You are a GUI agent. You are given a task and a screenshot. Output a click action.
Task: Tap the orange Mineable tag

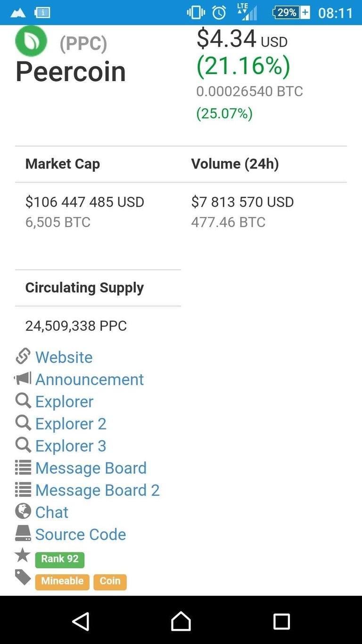62,582
